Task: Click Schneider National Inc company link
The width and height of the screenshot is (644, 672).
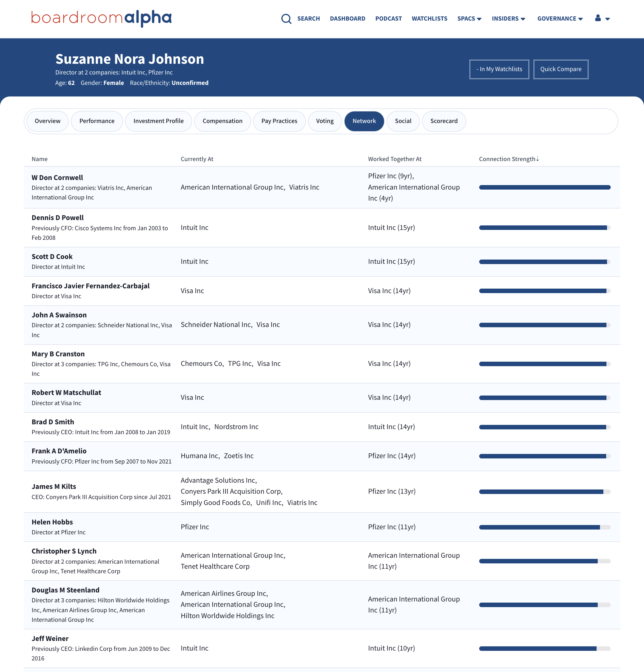Action: (x=216, y=325)
